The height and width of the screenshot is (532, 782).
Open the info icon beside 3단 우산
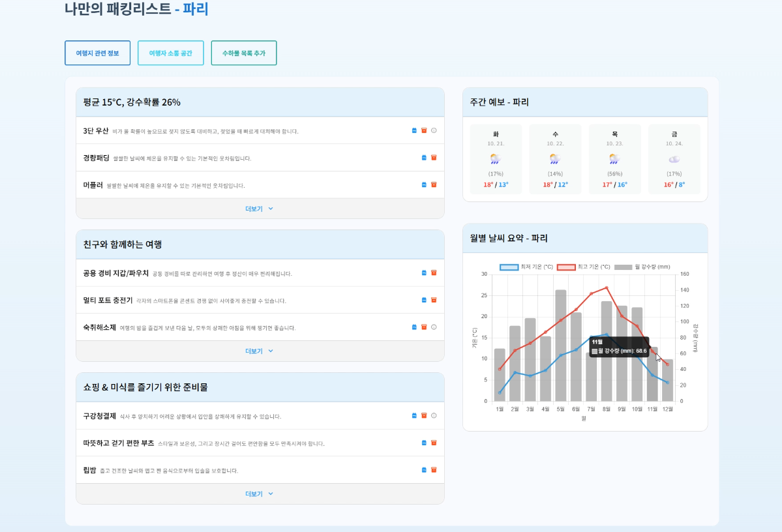coord(434,130)
